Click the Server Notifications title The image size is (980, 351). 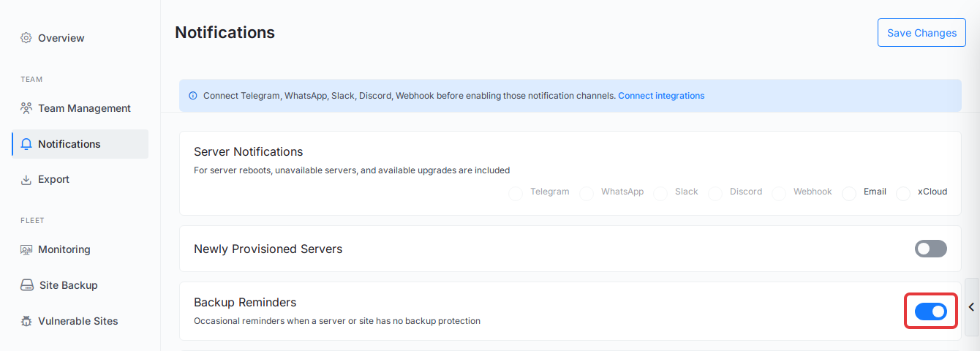[x=248, y=152]
